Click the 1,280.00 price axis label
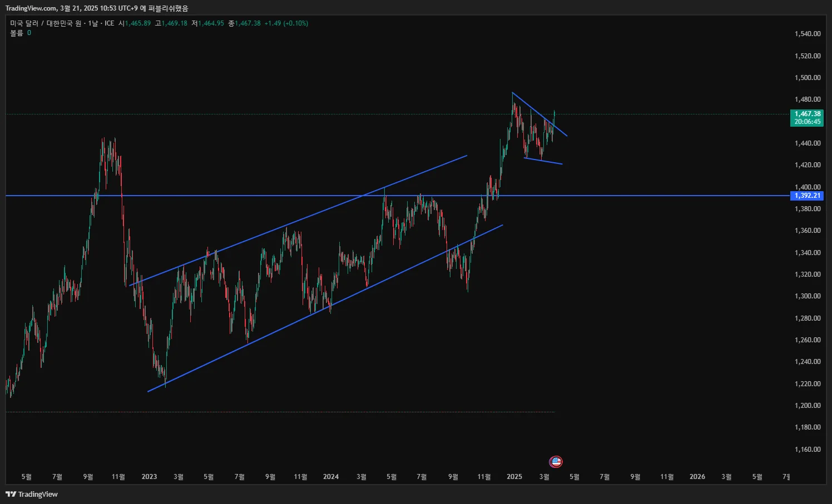The image size is (832, 504). pos(808,318)
